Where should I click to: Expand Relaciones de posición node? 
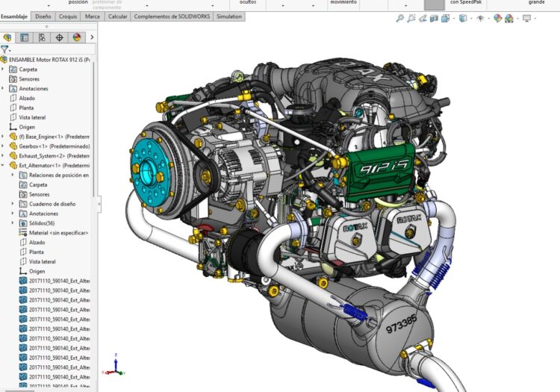point(13,175)
